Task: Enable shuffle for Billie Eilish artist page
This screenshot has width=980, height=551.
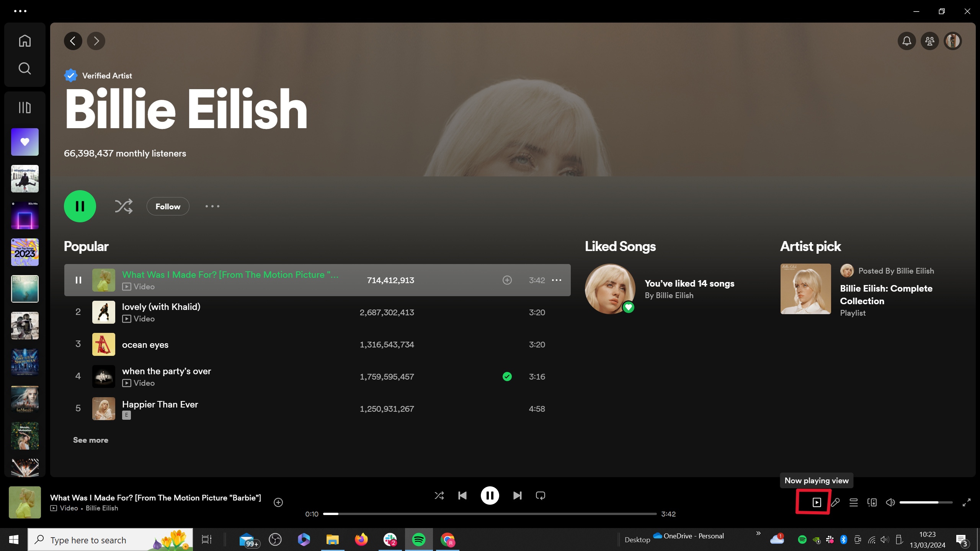Action: pos(124,206)
